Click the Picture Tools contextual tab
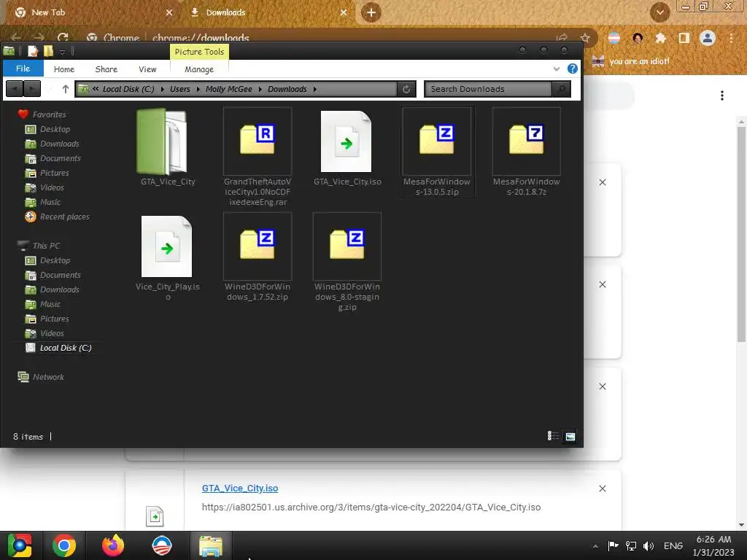 coord(199,52)
